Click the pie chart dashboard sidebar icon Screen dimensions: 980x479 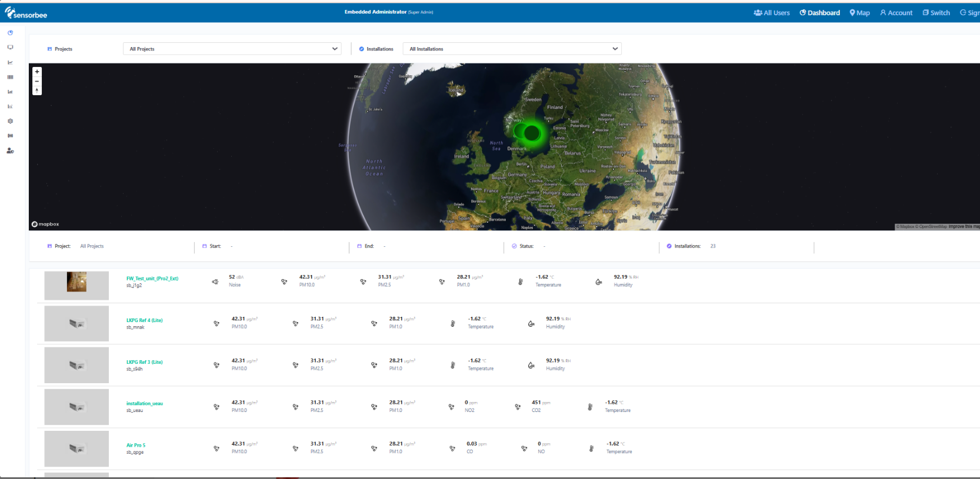tap(10, 33)
